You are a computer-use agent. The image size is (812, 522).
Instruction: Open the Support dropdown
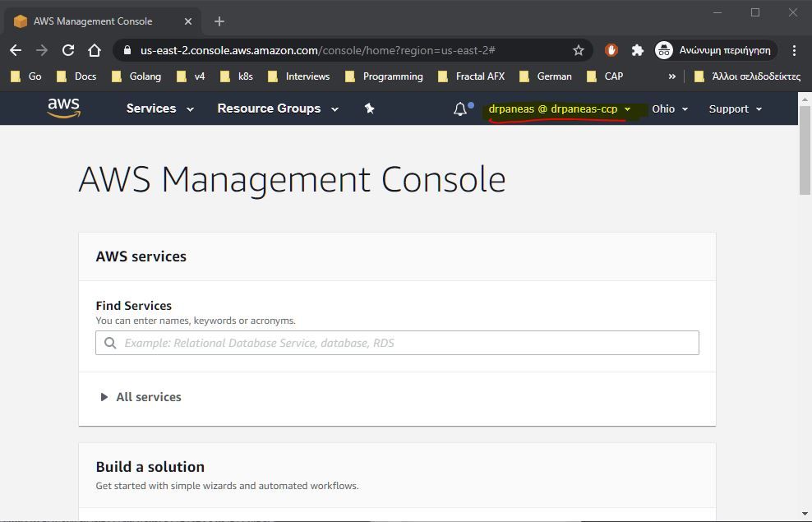pos(734,108)
